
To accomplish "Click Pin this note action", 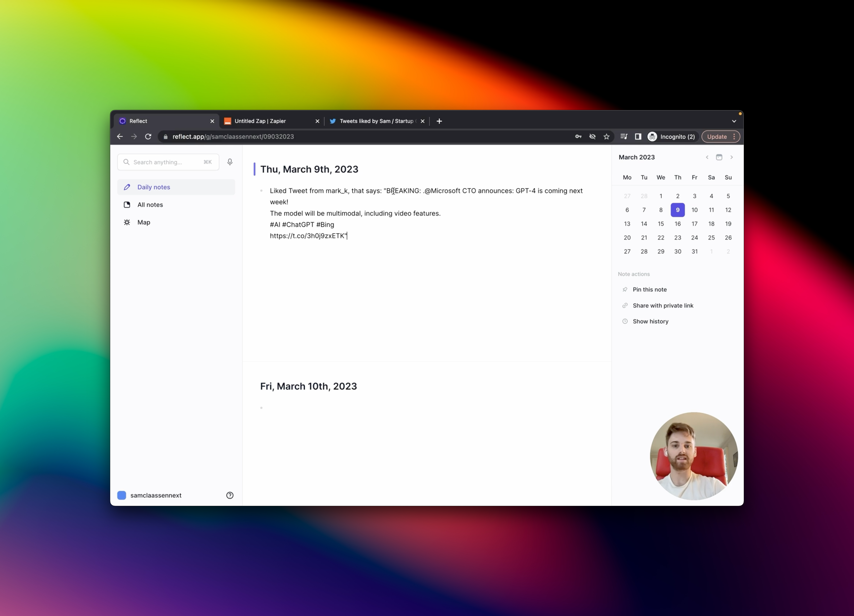I will tap(649, 289).
